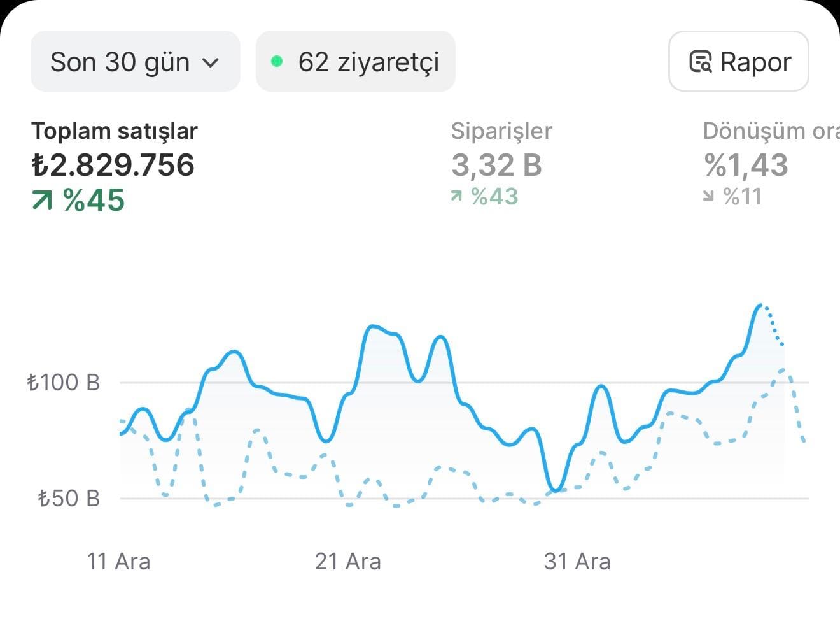Image resolution: width=840 pixels, height=619 pixels.
Task: Expand the Son 30 gün chevron
Action: tap(210, 62)
